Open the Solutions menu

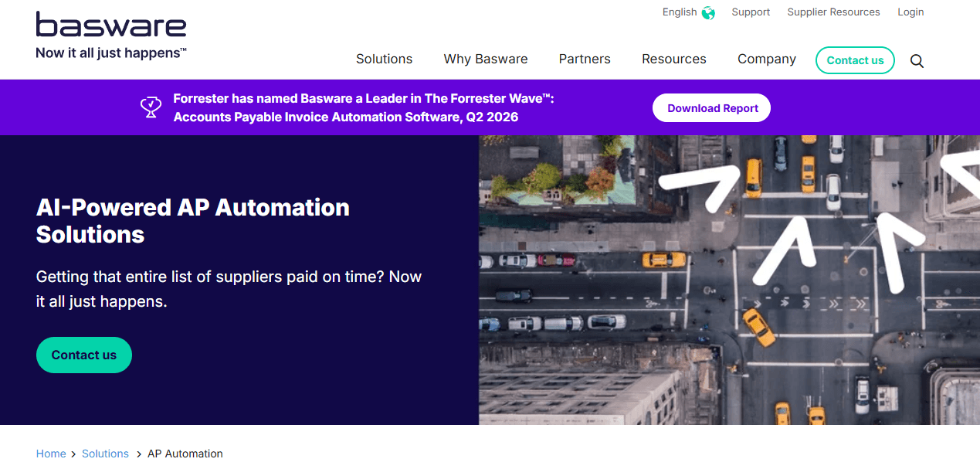tap(384, 59)
